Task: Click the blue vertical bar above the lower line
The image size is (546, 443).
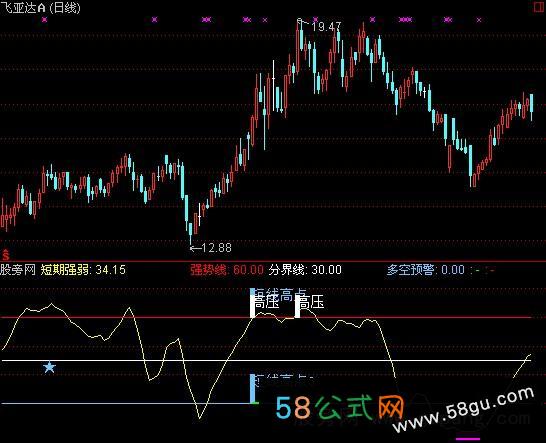Action: (x=252, y=389)
